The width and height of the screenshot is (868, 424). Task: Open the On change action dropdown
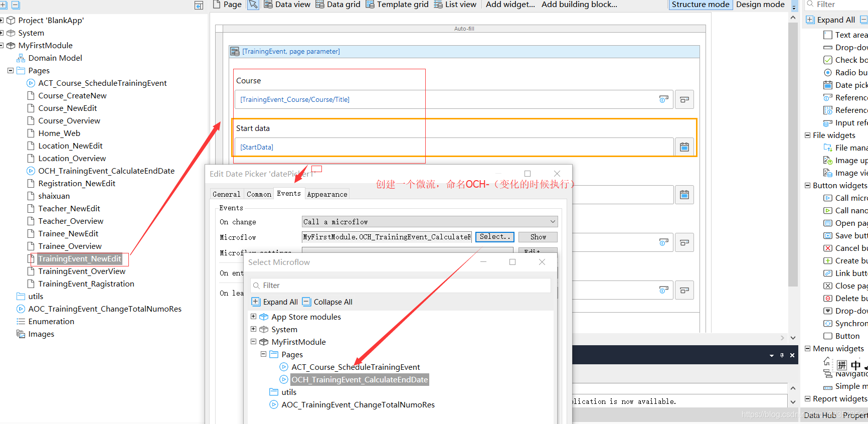coord(430,222)
